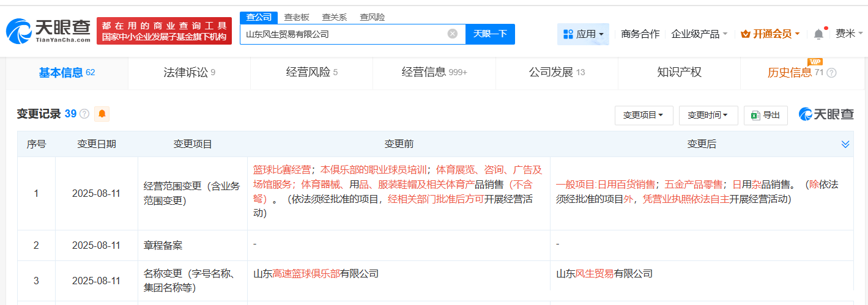Open the notifications bell in the top bar
This screenshot has width=868, height=305.
818,34
